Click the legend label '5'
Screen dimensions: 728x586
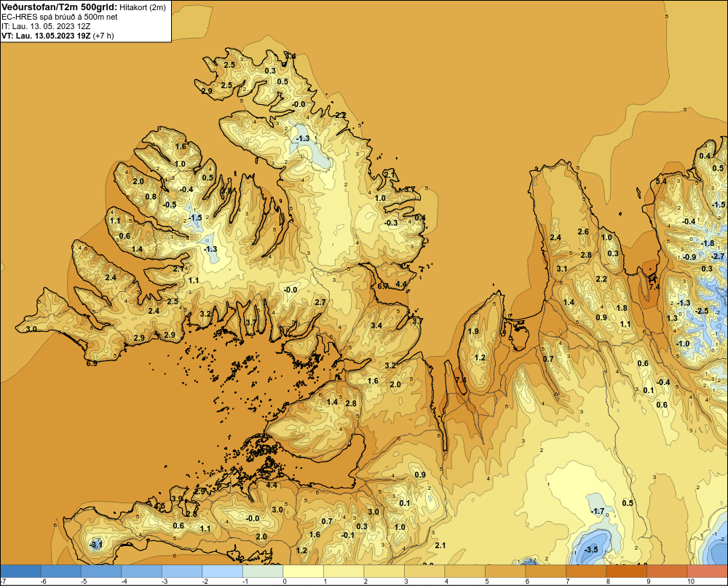(487, 582)
